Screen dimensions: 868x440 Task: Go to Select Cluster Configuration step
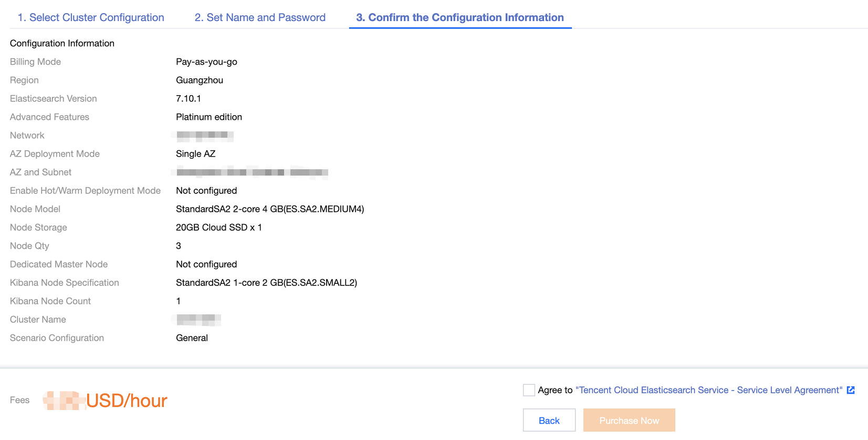[91, 17]
